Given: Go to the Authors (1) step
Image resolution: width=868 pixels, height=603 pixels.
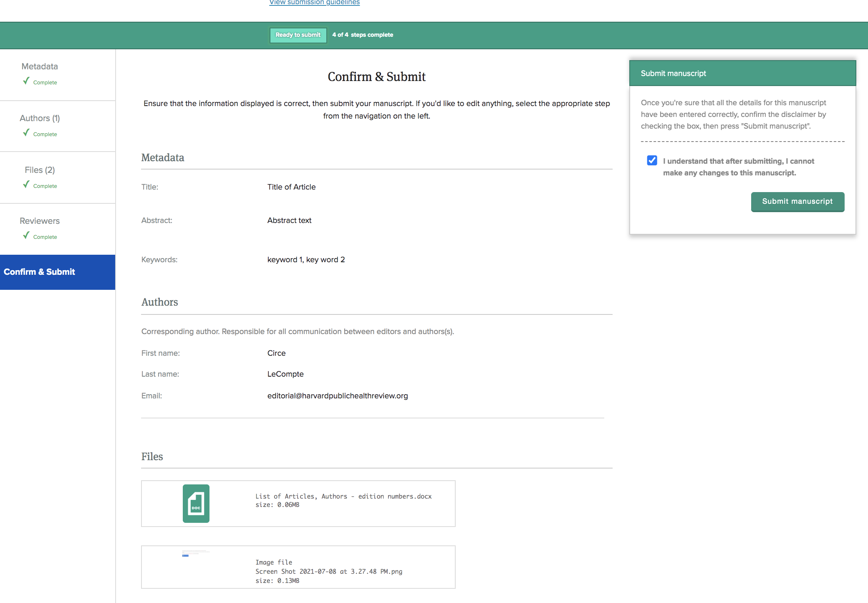Looking at the screenshot, I should [x=40, y=118].
